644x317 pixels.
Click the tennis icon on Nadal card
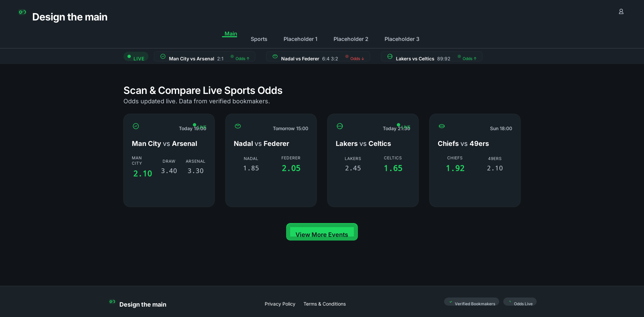click(238, 126)
